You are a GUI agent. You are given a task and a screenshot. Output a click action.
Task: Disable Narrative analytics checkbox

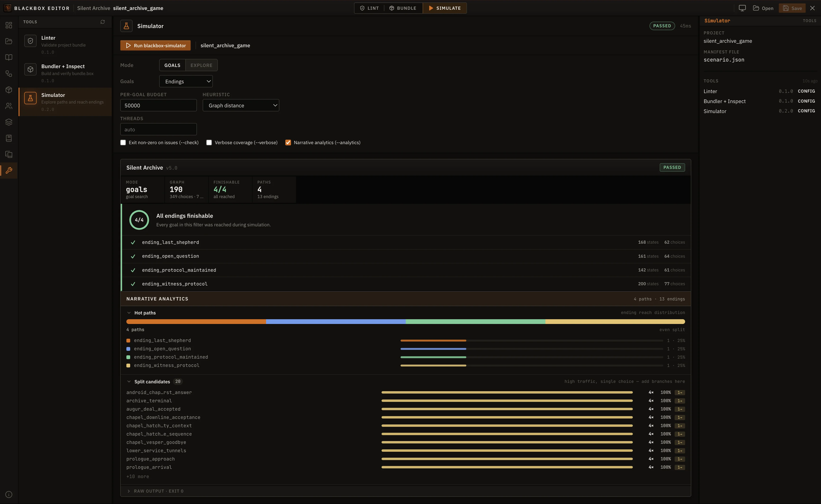288,142
